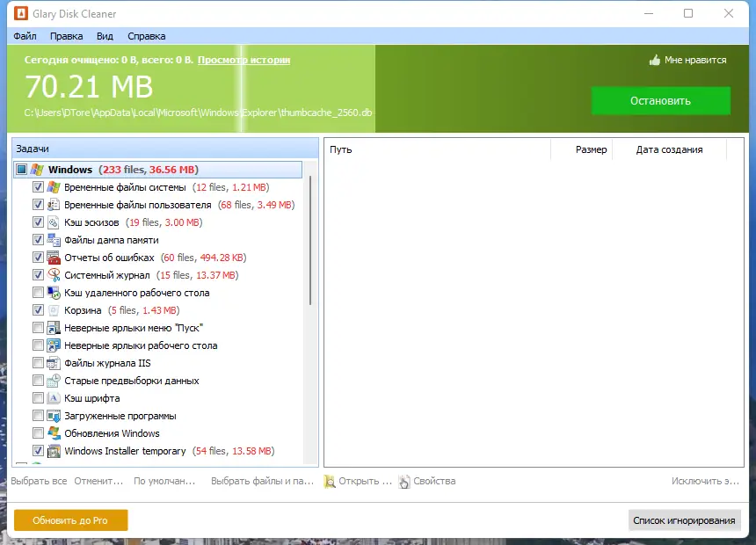The height and width of the screenshot is (545, 756).
Task: Click the thumbs-up icon next to Мне нравится
Action: click(654, 61)
